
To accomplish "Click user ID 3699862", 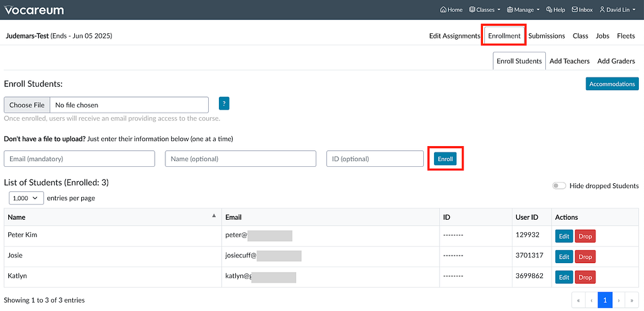I will click(530, 276).
